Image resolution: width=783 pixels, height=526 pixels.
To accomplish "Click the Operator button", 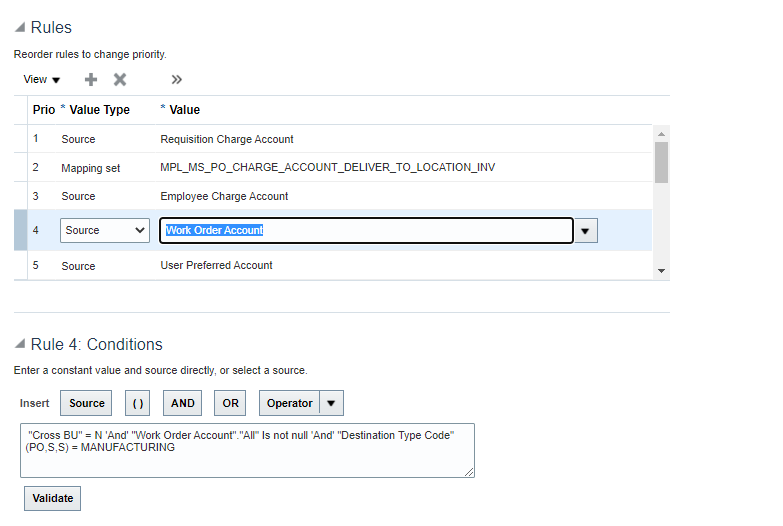I will point(290,403).
